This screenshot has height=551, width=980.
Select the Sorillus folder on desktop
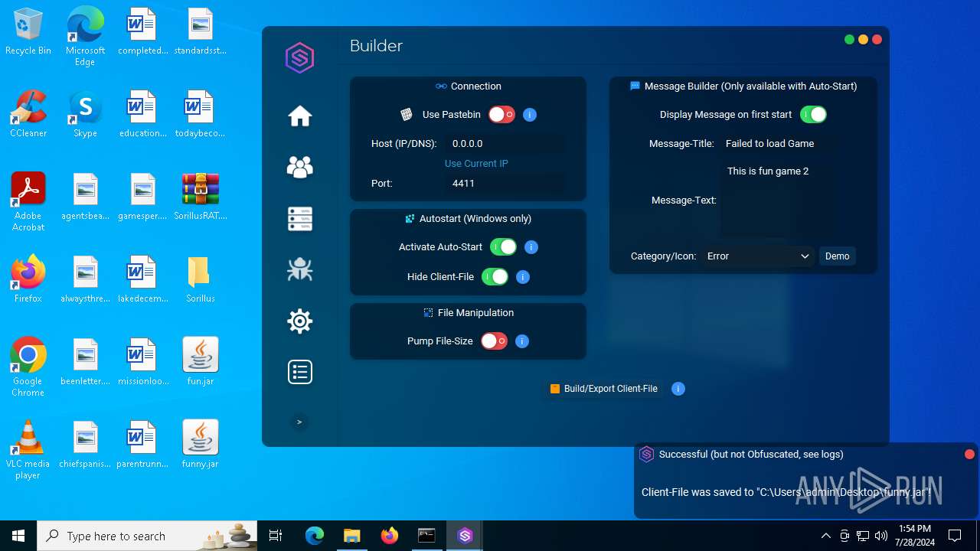point(201,280)
